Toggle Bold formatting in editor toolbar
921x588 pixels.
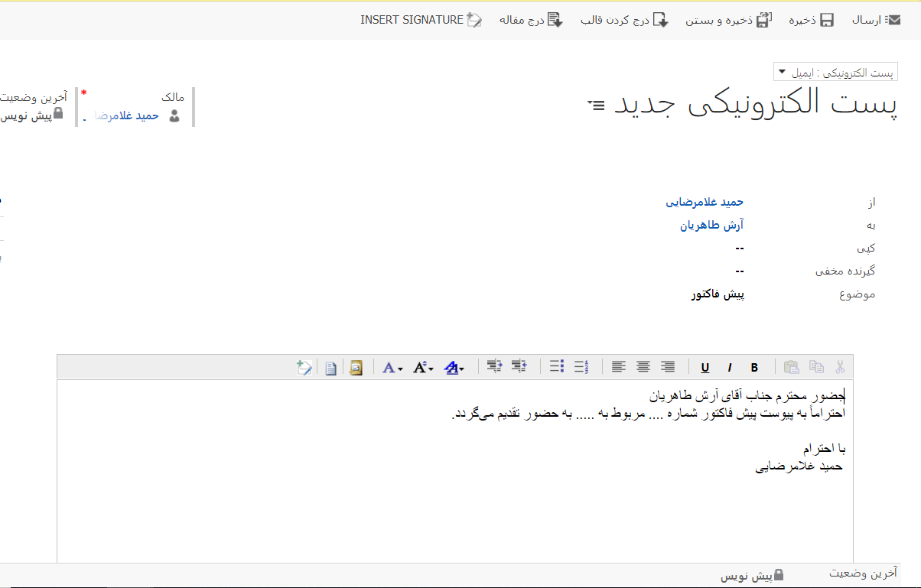(754, 368)
